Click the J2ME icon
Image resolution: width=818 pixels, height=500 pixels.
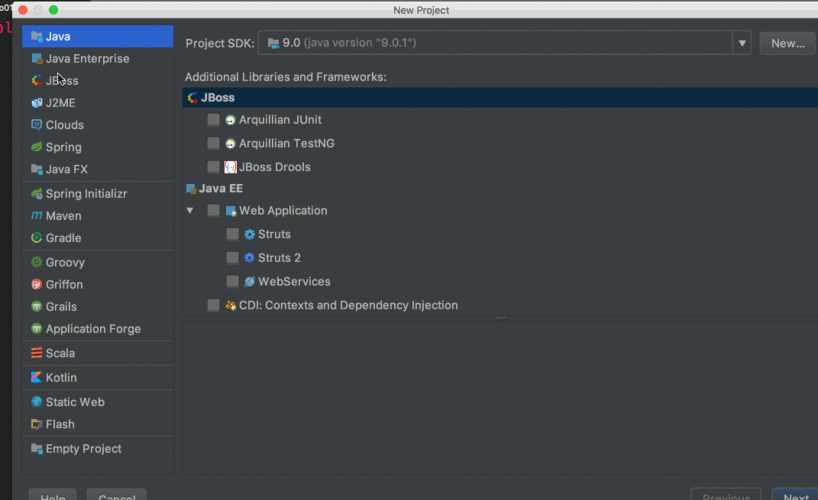[x=37, y=103]
